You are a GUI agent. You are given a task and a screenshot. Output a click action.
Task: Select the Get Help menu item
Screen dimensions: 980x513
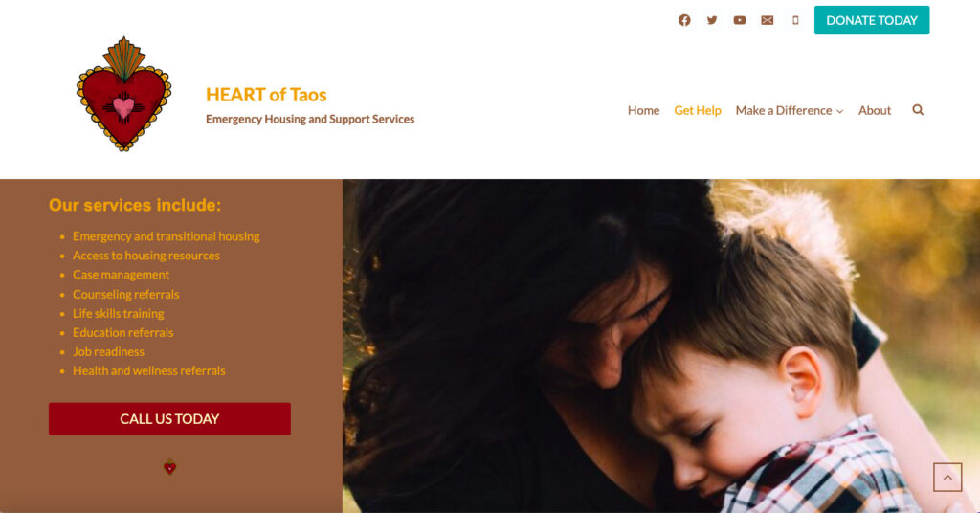pyautogui.click(x=698, y=111)
